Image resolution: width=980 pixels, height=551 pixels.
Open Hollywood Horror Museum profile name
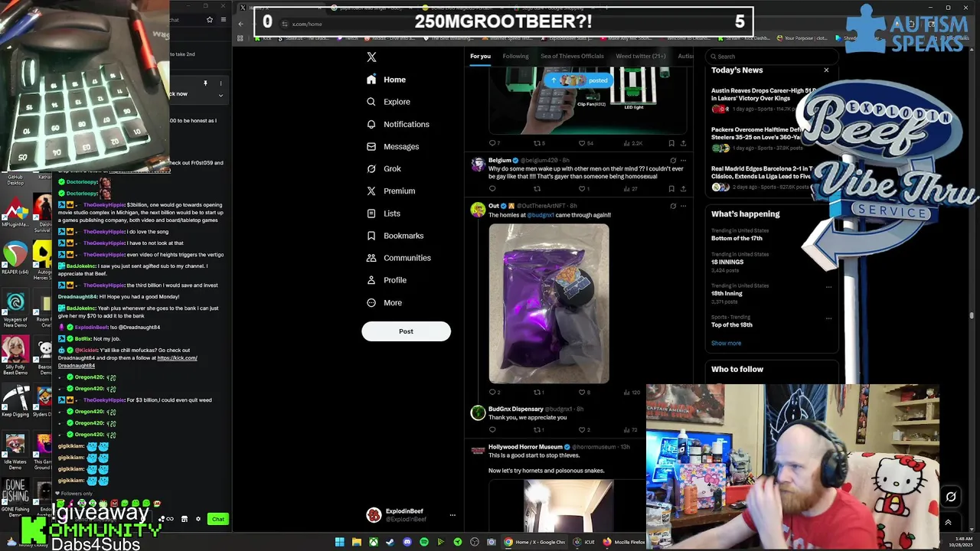point(525,447)
